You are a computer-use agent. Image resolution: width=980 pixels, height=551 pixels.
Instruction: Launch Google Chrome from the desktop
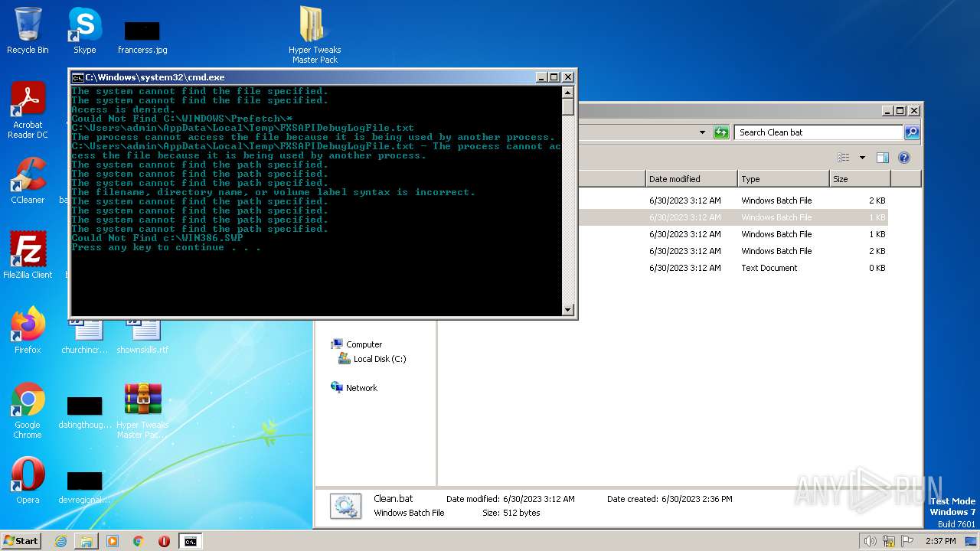tap(28, 410)
